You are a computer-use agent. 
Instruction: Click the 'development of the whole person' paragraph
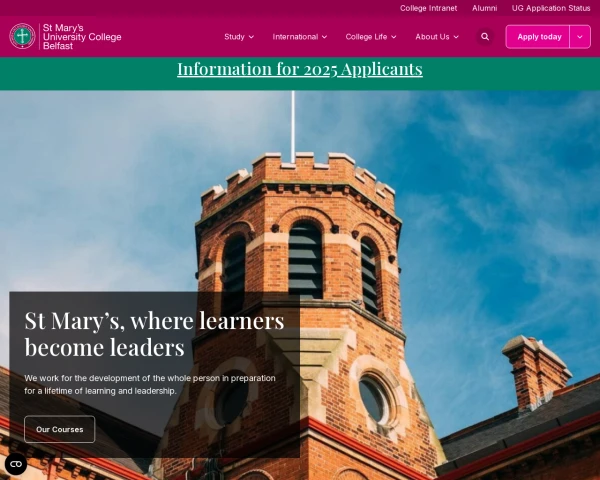point(150,384)
